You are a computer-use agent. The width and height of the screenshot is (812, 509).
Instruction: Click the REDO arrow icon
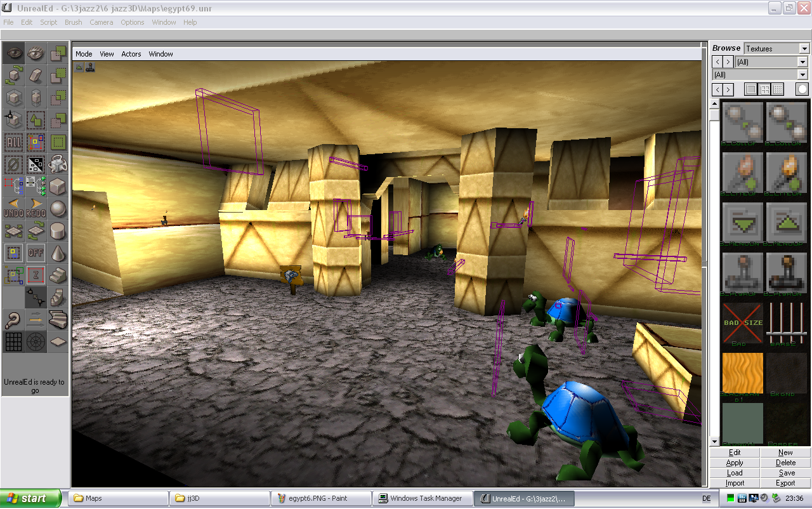(36, 209)
